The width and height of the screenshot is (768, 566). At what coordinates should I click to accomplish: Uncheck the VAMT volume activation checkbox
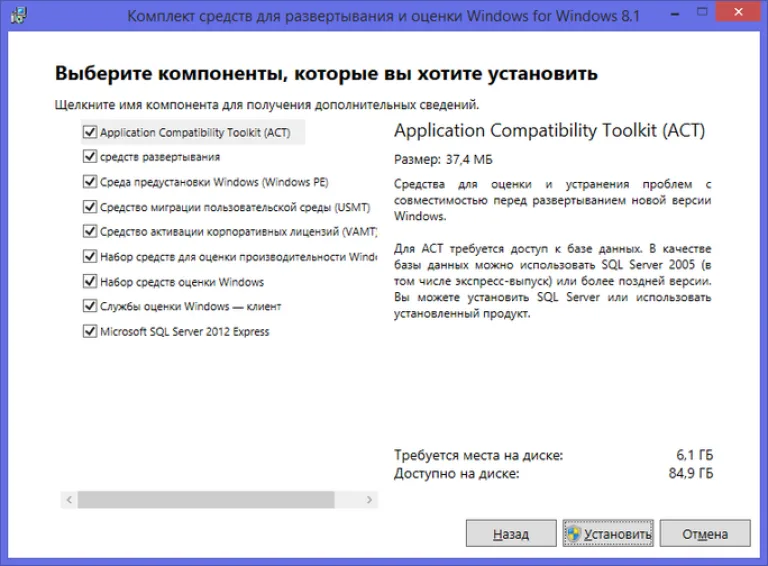coord(90,231)
